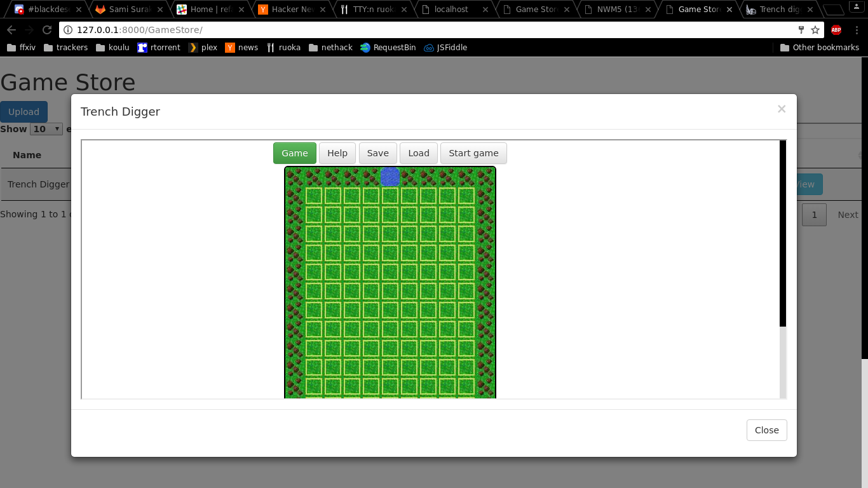Click the browser reload icon
The image size is (868, 488).
tap(47, 30)
